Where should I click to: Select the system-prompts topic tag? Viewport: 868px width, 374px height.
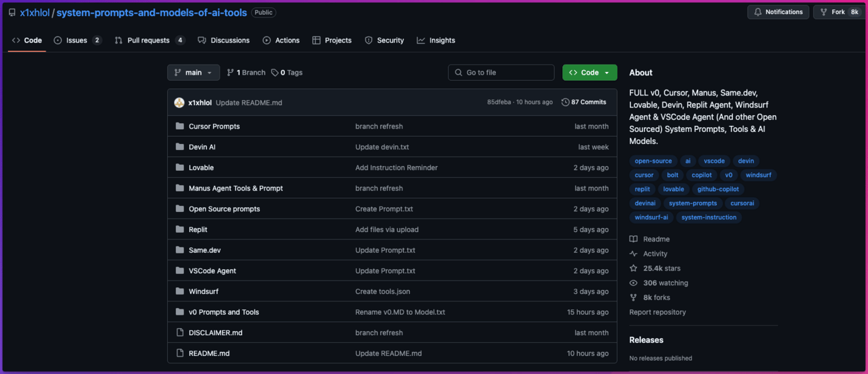pos(693,203)
